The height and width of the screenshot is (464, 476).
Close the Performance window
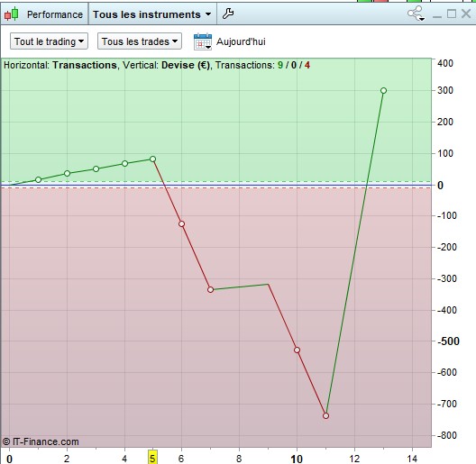(x=466, y=14)
